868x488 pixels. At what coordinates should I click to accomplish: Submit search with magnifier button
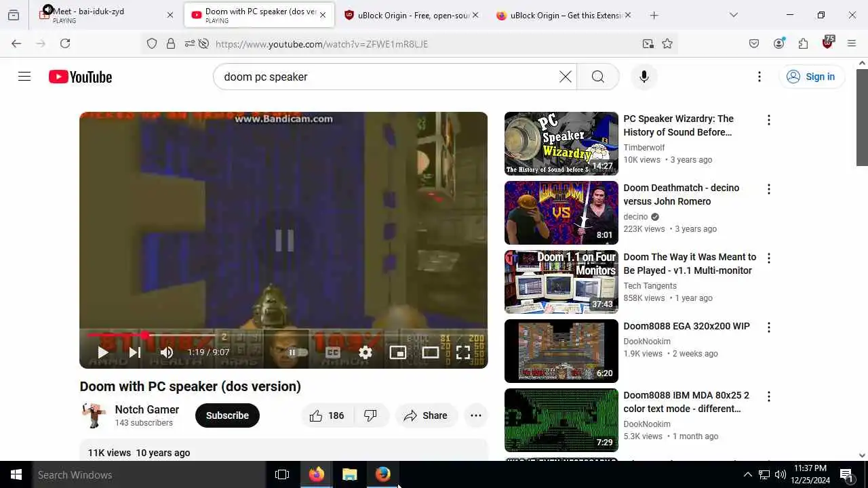[597, 77]
